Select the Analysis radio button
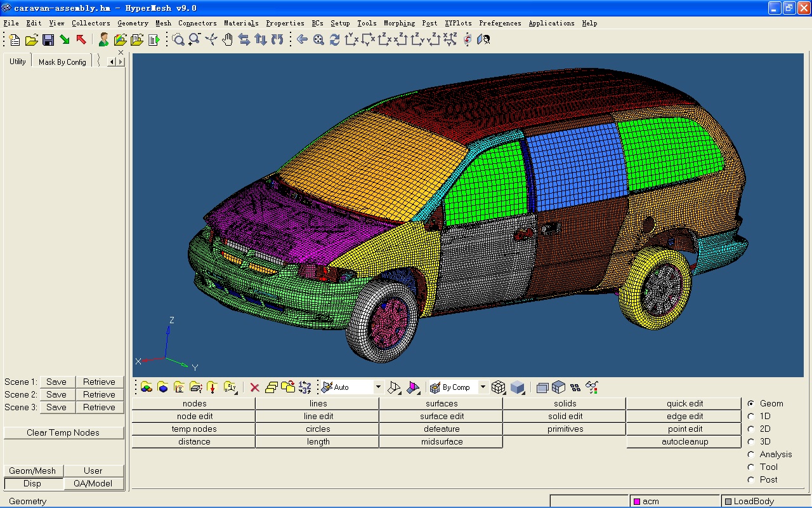The width and height of the screenshot is (812, 508). click(x=751, y=454)
